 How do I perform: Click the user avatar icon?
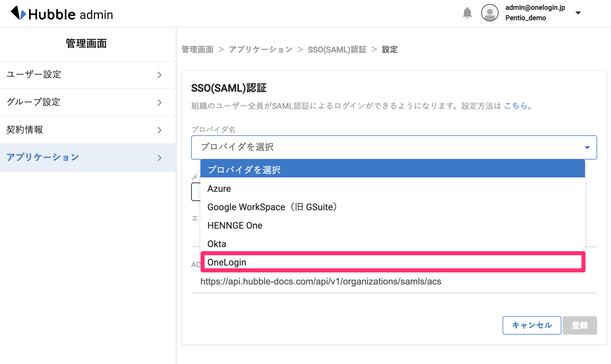click(x=490, y=13)
